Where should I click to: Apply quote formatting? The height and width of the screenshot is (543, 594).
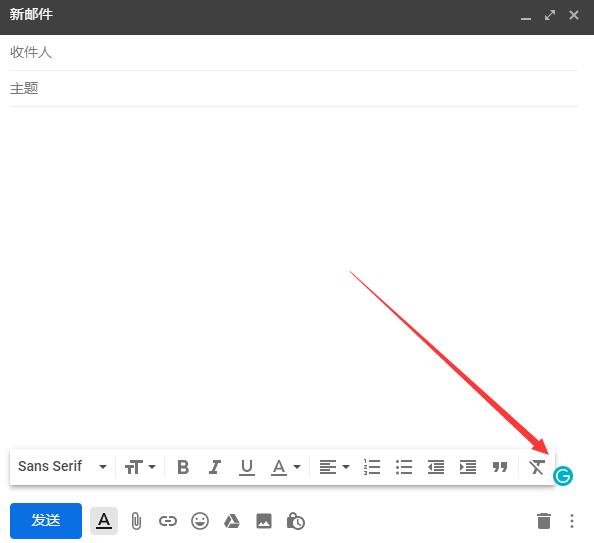(500, 467)
